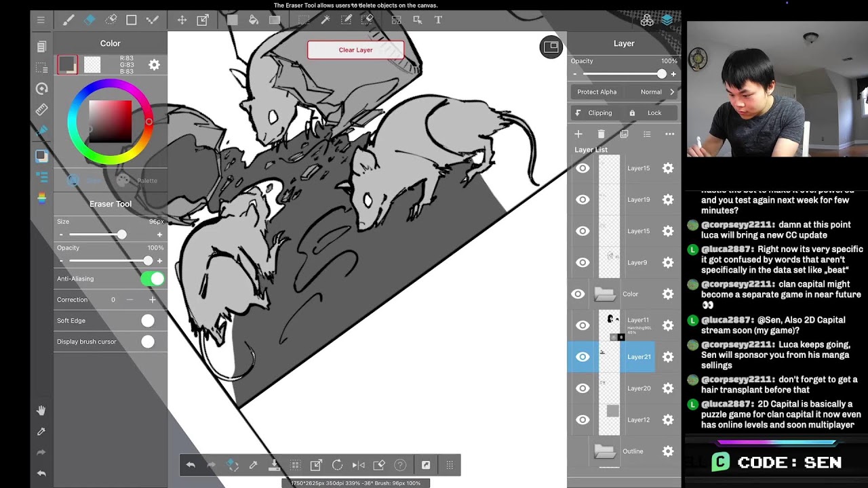Toggle Anti-Aliasing switch off
Image resolution: width=868 pixels, height=488 pixels.
coord(153,279)
